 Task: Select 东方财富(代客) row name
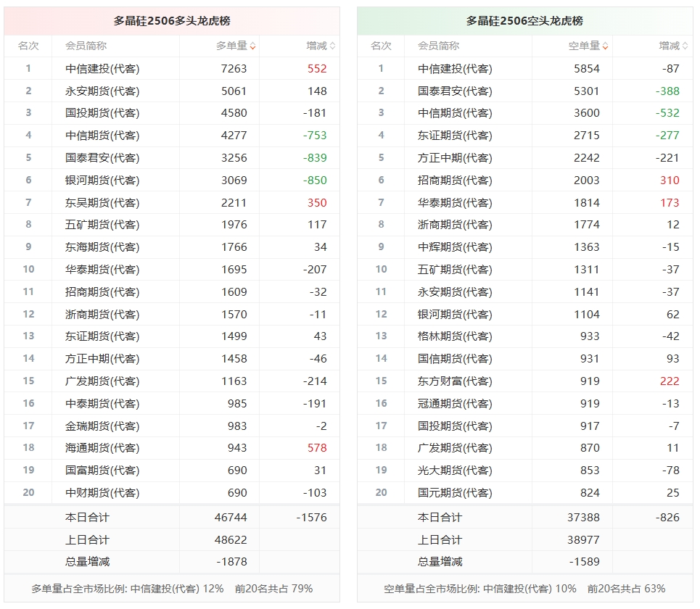(x=455, y=381)
